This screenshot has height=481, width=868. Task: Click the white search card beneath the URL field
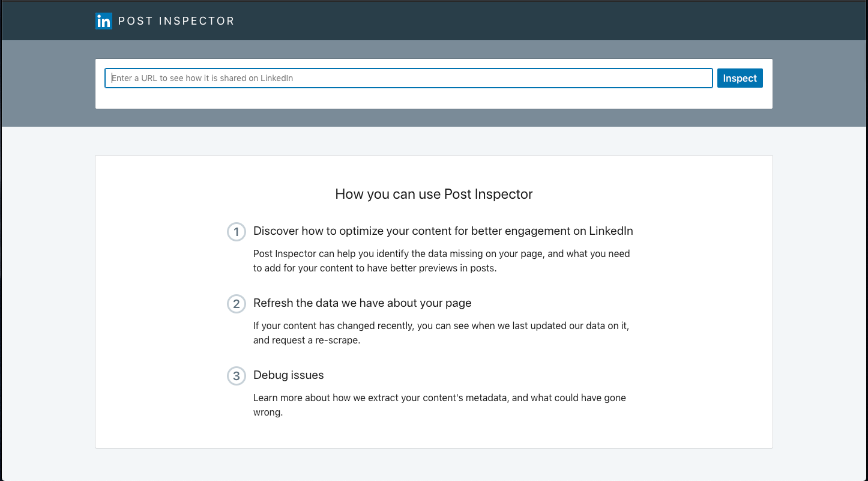(433, 99)
